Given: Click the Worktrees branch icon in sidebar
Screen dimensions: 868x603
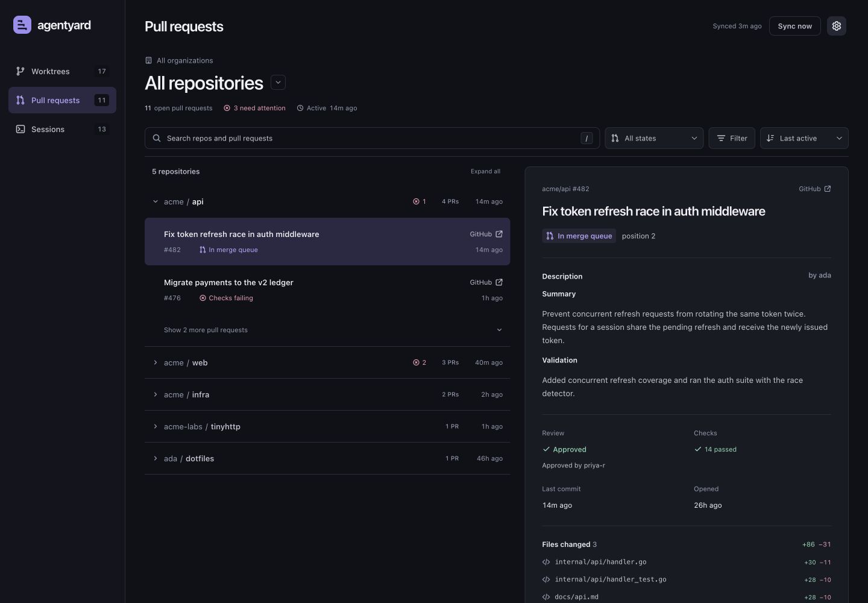Looking at the screenshot, I should [20, 71].
